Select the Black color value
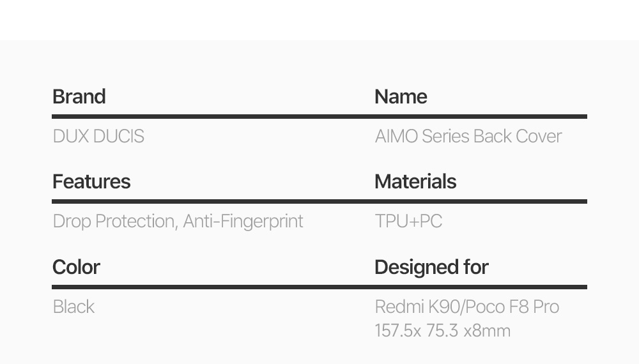 pos(73,307)
